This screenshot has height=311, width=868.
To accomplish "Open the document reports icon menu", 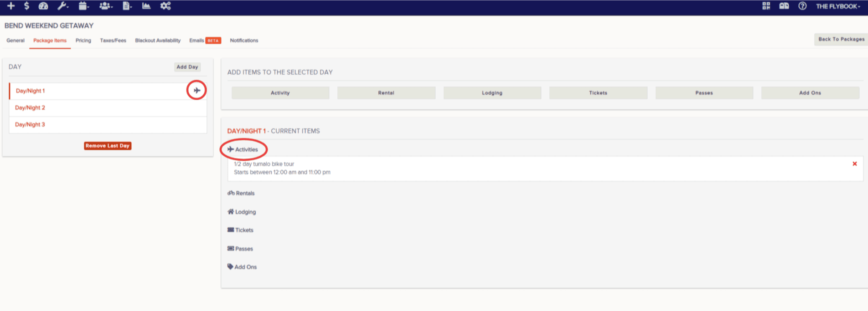I will coord(127,6).
